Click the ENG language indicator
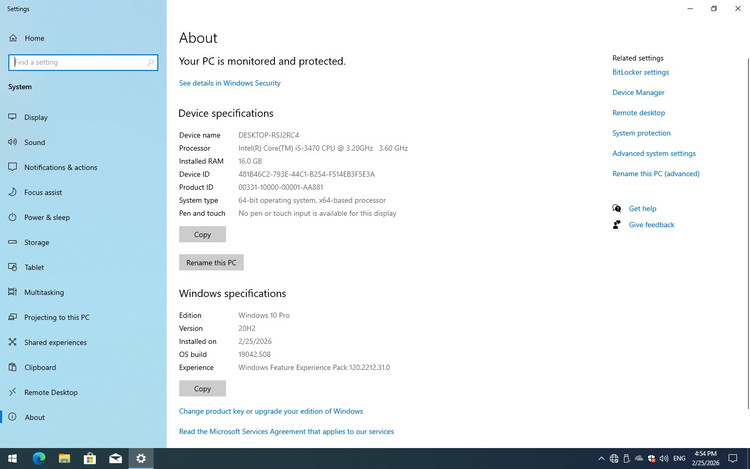The image size is (750, 469). [x=679, y=458]
